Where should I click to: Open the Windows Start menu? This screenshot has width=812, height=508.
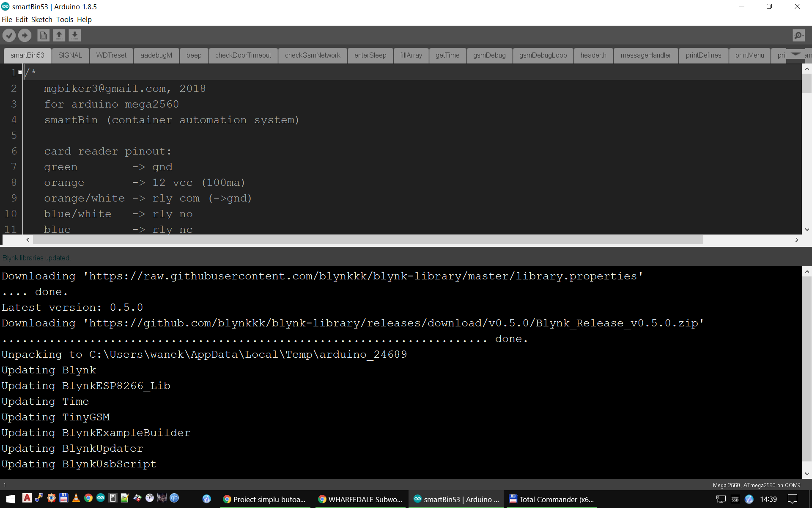pyautogui.click(x=11, y=499)
